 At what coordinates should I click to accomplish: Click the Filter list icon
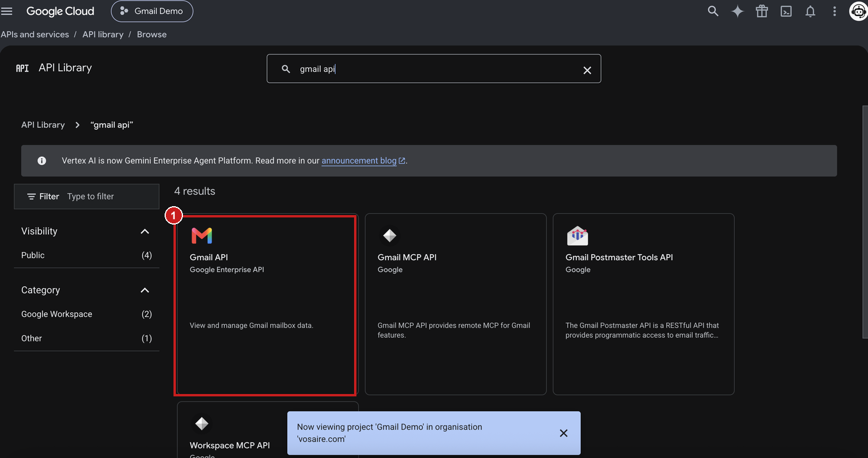31,197
